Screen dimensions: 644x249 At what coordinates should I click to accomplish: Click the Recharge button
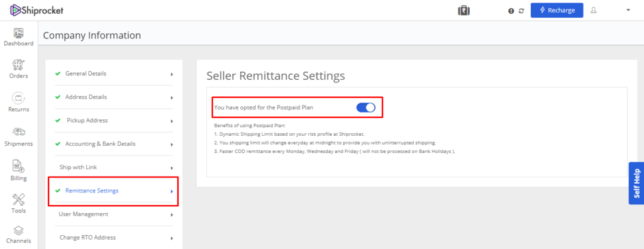click(557, 10)
